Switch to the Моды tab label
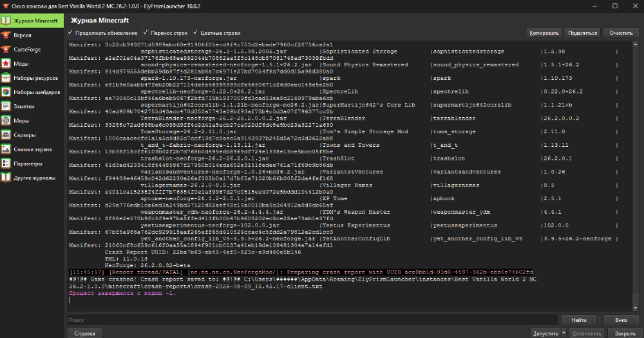This screenshot has height=338, width=644. 21,64
